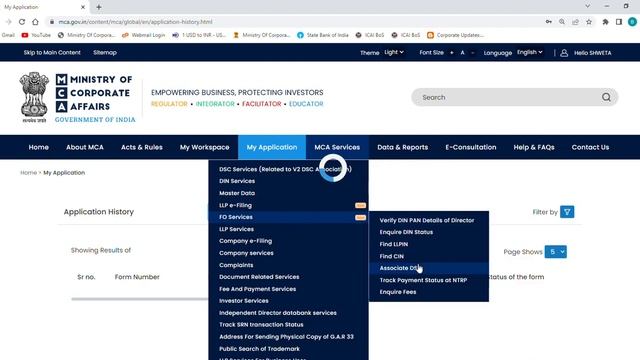The width and height of the screenshot is (640, 360).
Task: Open State Bank of India bookmark
Action: [323, 35]
